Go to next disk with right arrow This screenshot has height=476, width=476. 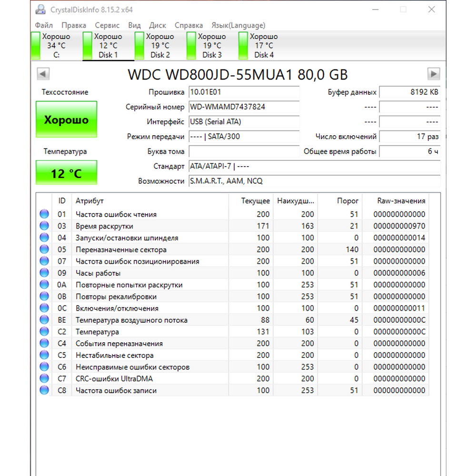(433, 74)
